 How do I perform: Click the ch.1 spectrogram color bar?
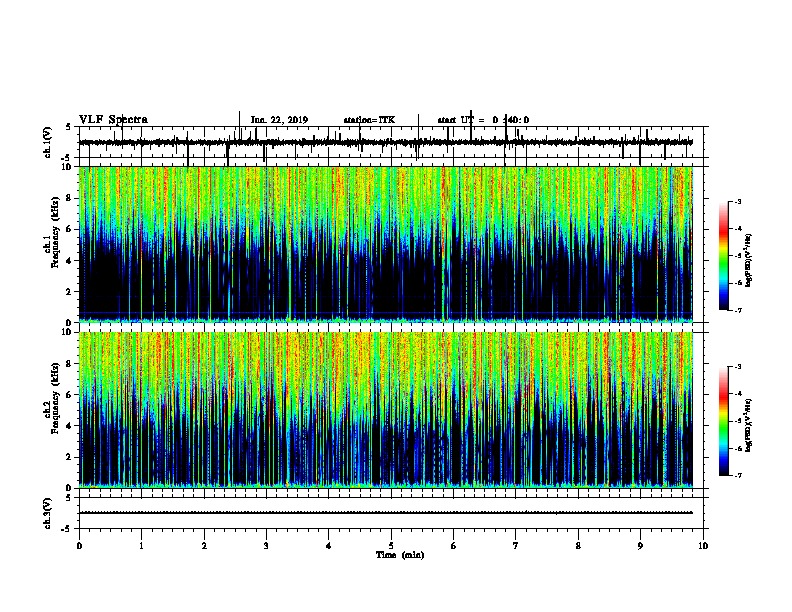723,256
